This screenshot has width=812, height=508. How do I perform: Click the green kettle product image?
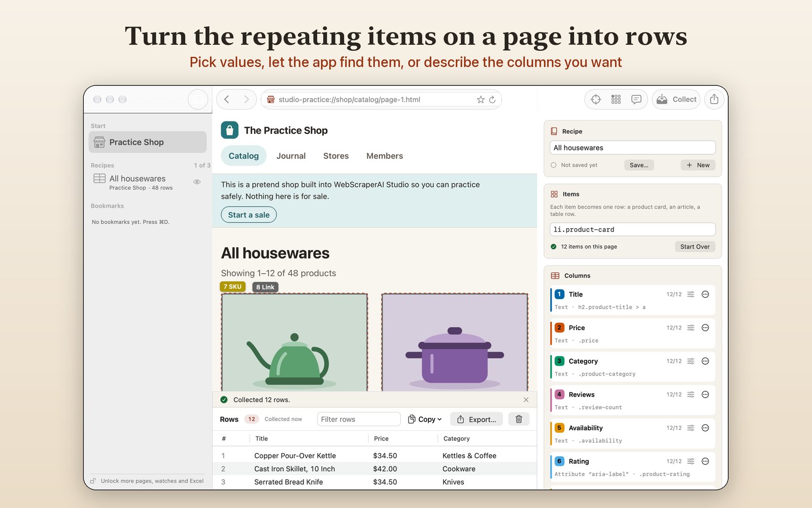(294, 342)
